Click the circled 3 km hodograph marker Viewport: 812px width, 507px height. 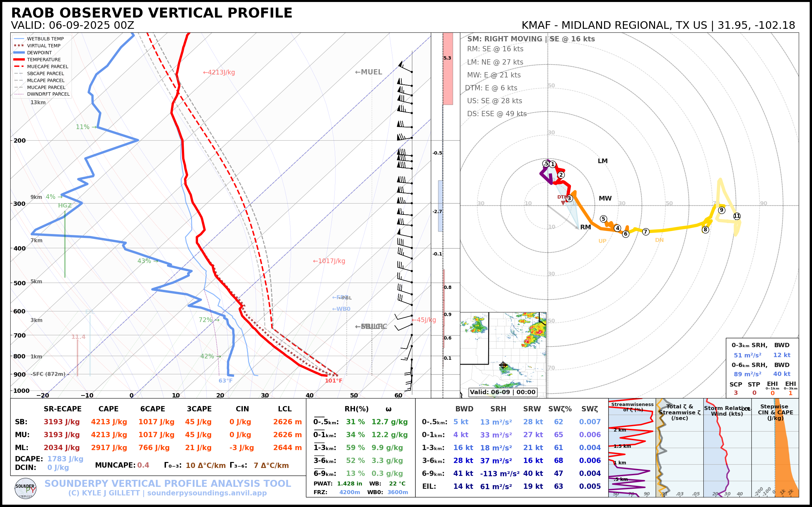pos(569,199)
